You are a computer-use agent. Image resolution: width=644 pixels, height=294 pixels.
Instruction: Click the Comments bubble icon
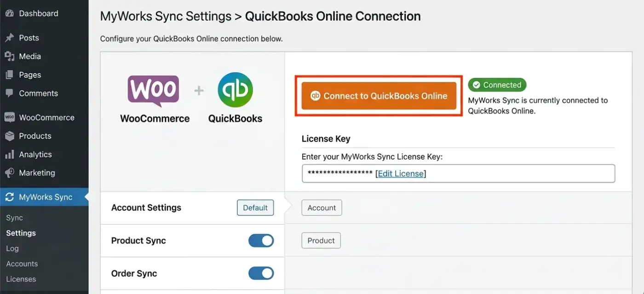(9, 93)
